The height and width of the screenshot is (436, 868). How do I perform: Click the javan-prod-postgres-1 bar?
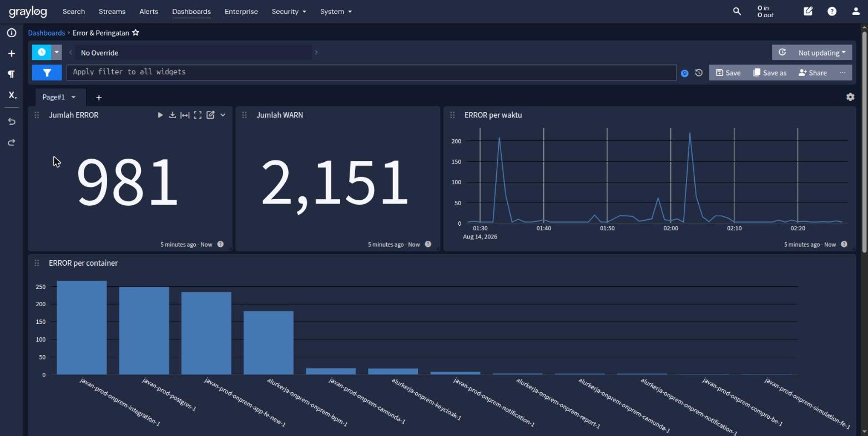[x=144, y=331]
